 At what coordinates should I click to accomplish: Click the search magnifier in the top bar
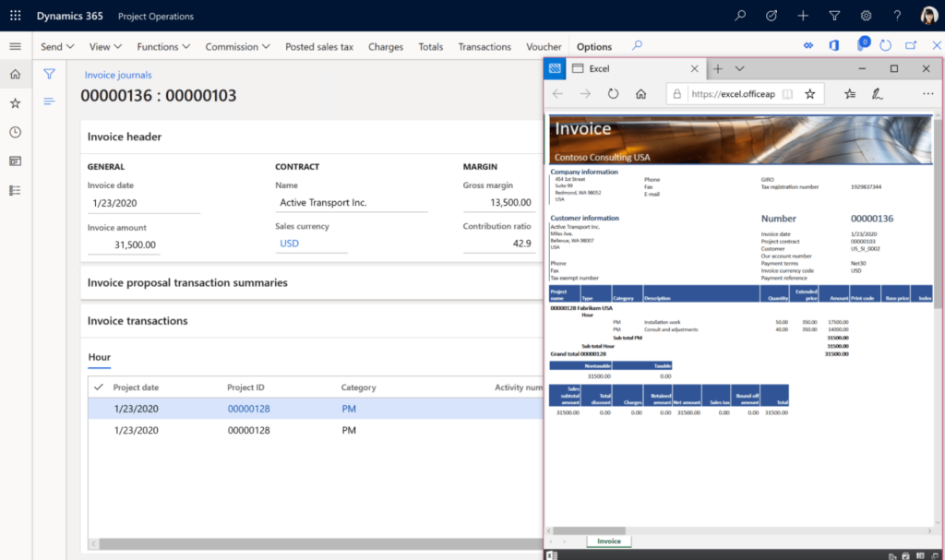pos(740,15)
